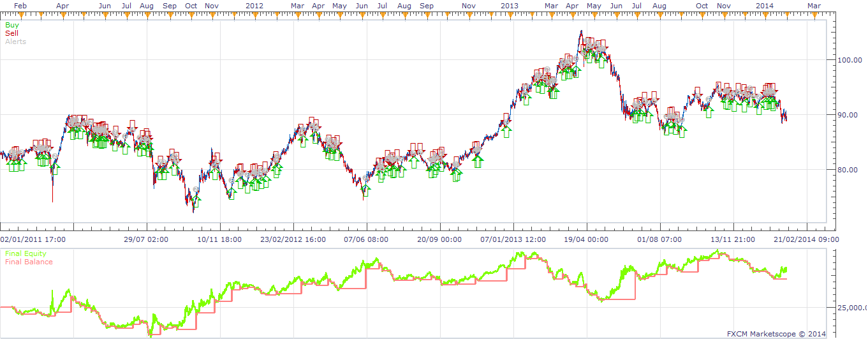Click the 07/06 08:00 date label
The height and width of the screenshot is (339, 868).
[366, 239]
